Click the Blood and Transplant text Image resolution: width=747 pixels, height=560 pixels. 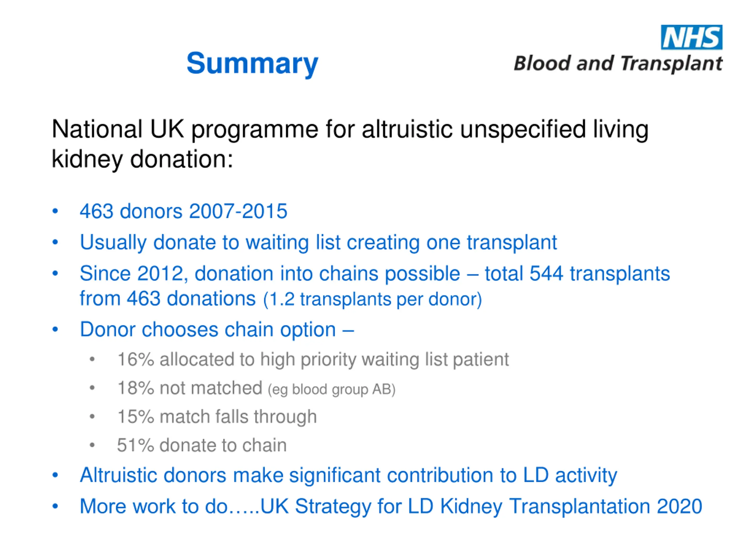[618, 64]
